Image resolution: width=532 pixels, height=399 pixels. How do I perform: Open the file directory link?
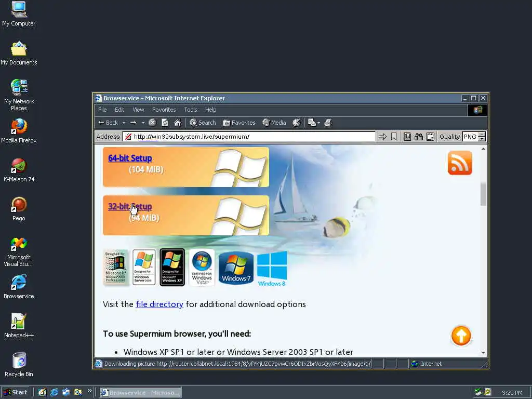[159, 304]
